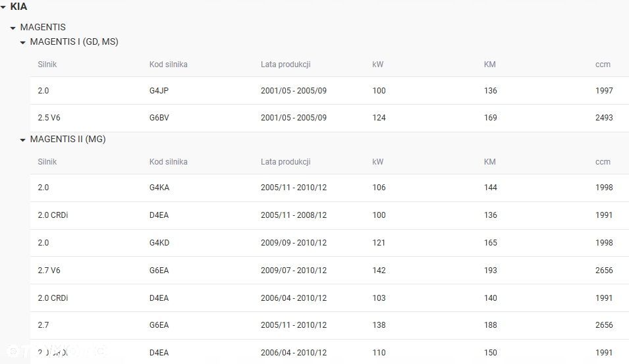Click the 2.5 V6 engine cell

(x=49, y=118)
